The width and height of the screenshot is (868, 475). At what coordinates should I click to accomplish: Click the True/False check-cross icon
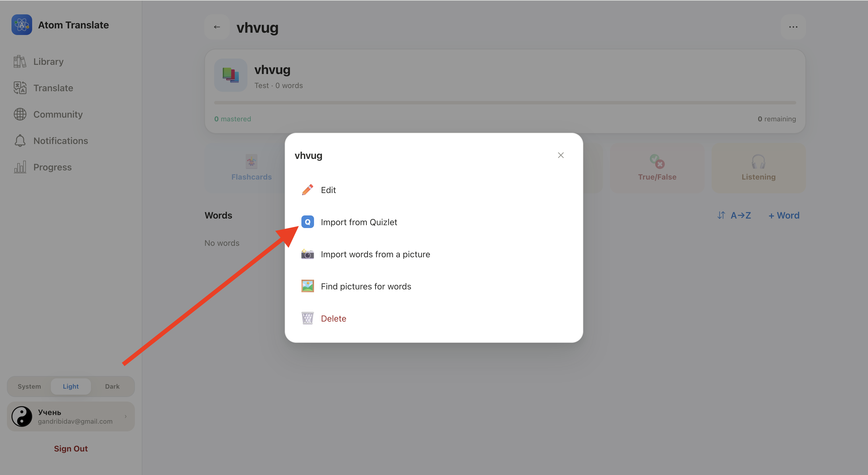click(x=657, y=161)
